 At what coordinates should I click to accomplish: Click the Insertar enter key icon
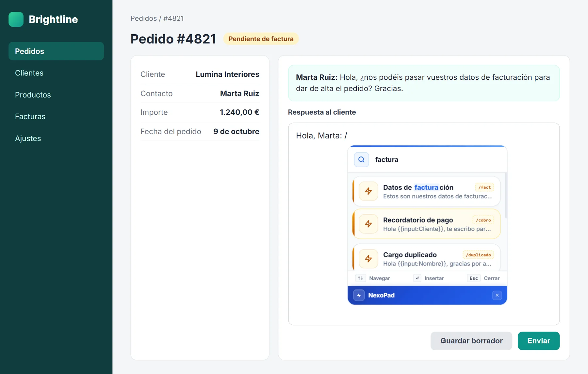click(x=417, y=278)
